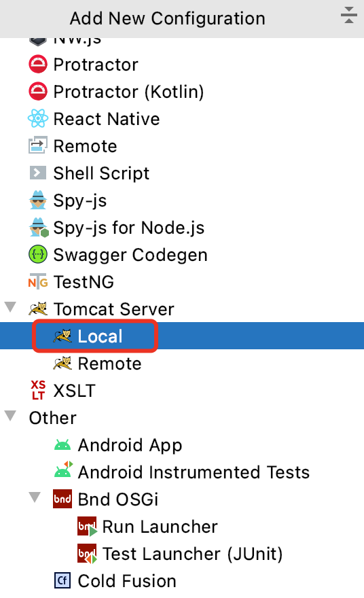Select the TestNG icon
Image resolution: width=364 pixels, height=598 pixels.
pyautogui.click(x=38, y=282)
